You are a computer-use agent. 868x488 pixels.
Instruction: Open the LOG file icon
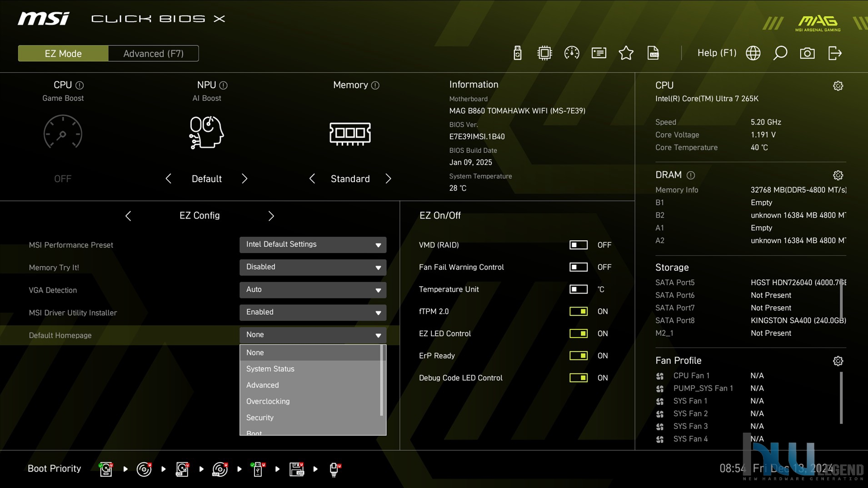coord(653,53)
